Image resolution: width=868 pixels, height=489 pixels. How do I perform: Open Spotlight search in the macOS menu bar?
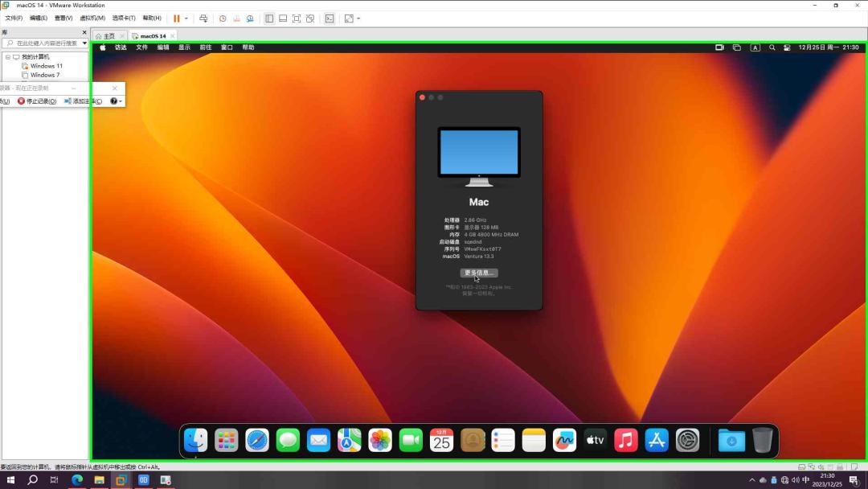coord(772,47)
